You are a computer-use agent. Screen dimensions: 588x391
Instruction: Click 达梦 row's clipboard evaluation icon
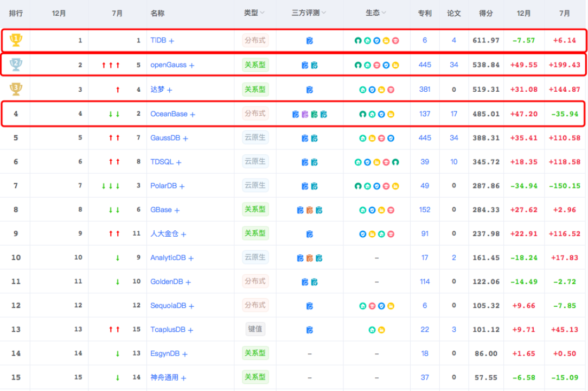click(x=310, y=90)
